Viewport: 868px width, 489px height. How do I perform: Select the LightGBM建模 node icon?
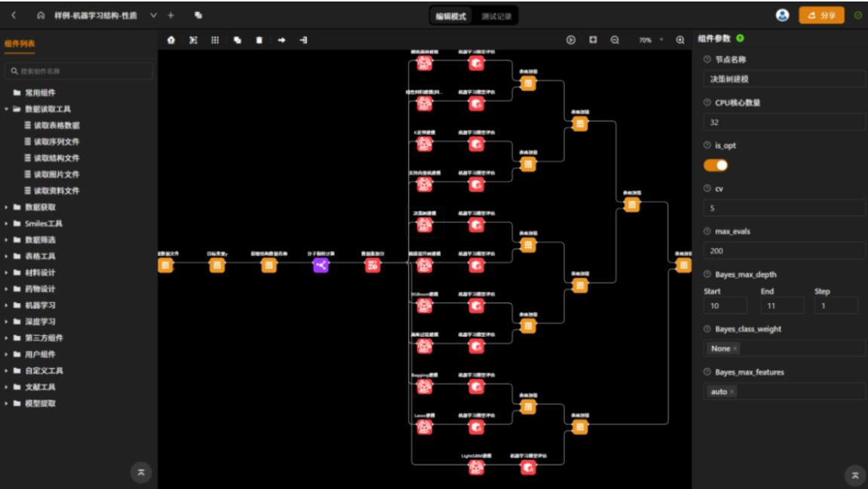476,467
